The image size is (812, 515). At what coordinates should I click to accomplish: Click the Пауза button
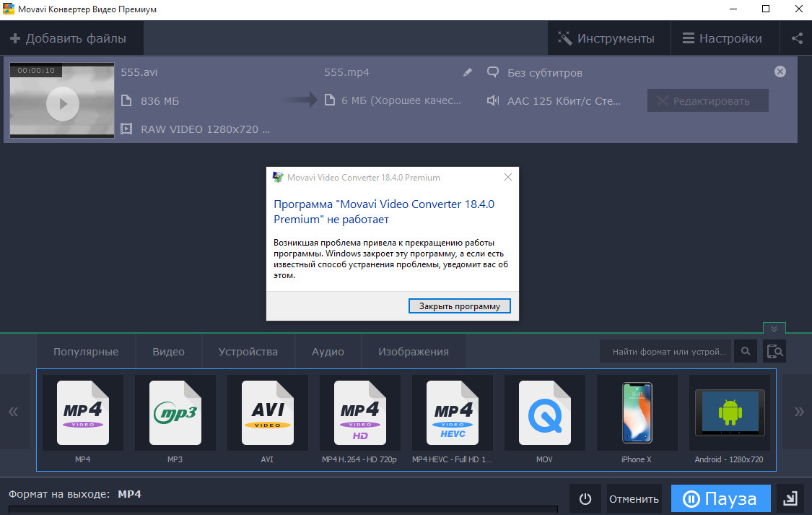click(720, 498)
